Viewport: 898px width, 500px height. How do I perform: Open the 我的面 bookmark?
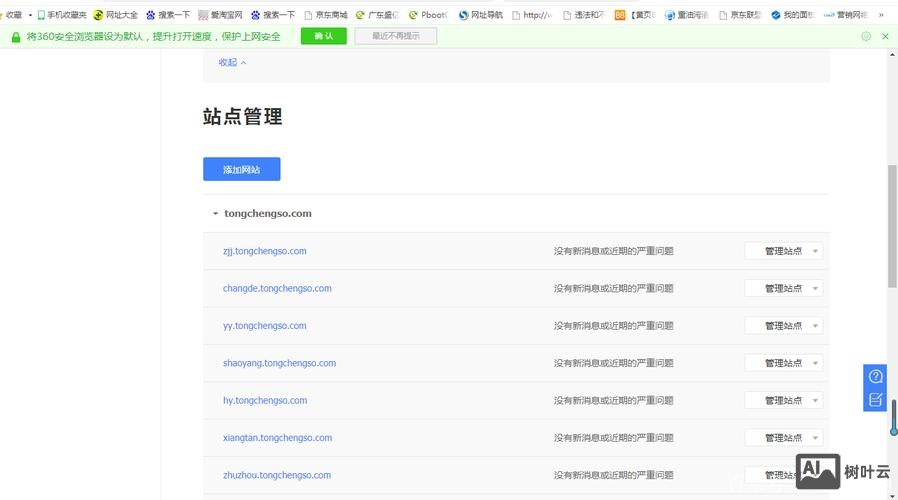(793, 15)
